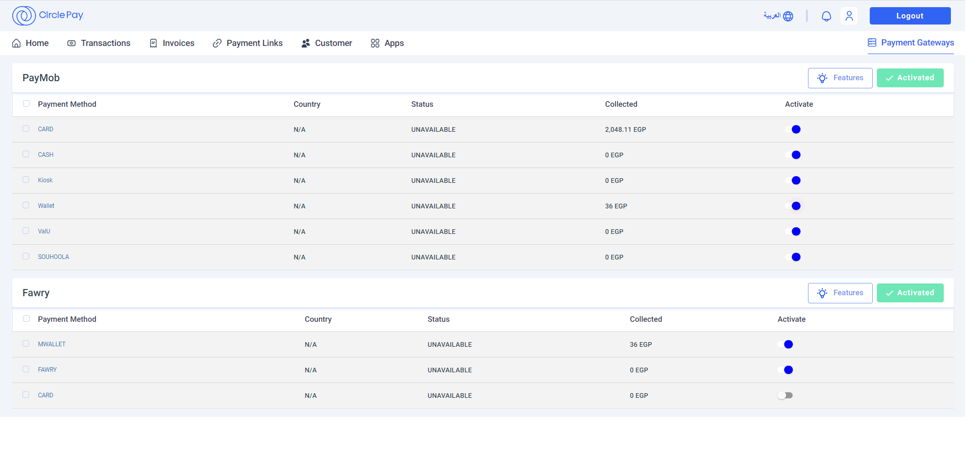Check the ValU row checkbox
Viewport: 980px width, 476px height.
click(x=26, y=231)
